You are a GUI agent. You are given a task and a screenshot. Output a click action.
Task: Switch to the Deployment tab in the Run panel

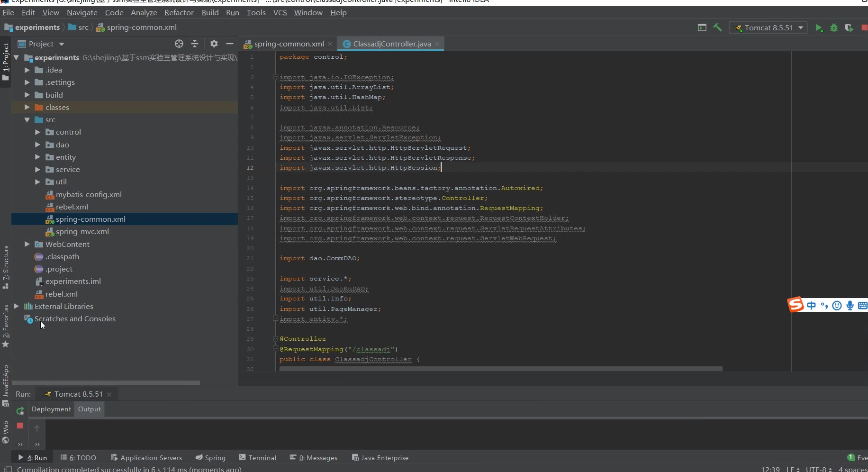pos(51,409)
